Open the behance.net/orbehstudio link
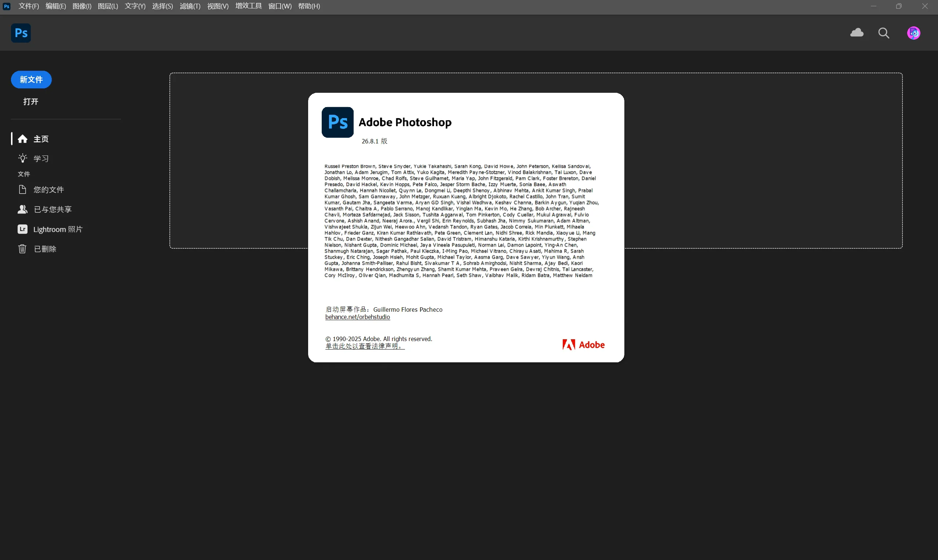The width and height of the screenshot is (938, 560). (x=357, y=317)
